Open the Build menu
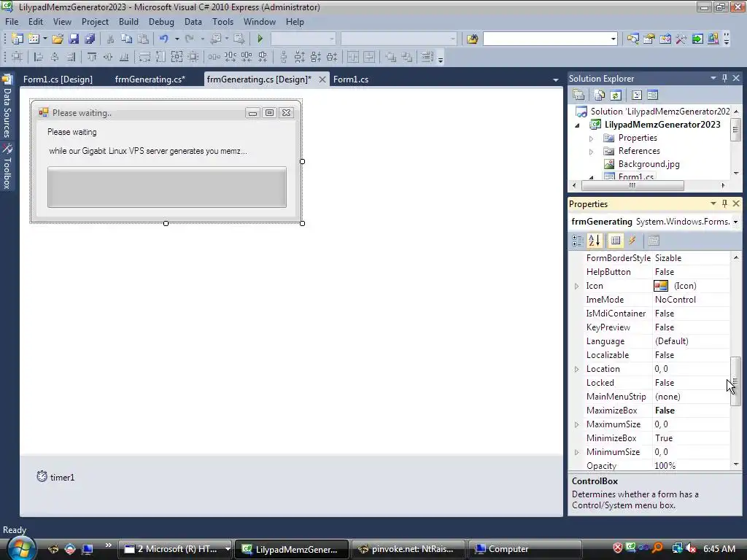The image size is (747, 560). pyautogui.click(x=128, y=22)
